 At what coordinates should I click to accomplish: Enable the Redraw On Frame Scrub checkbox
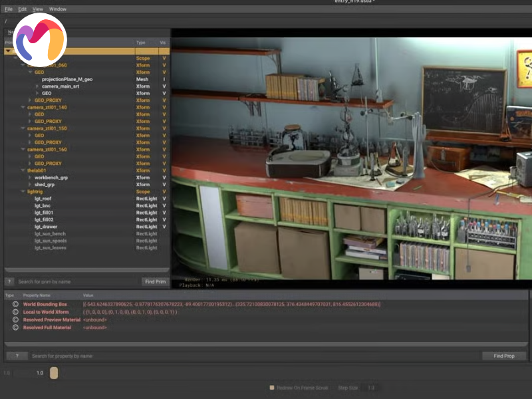pos(271,387)
